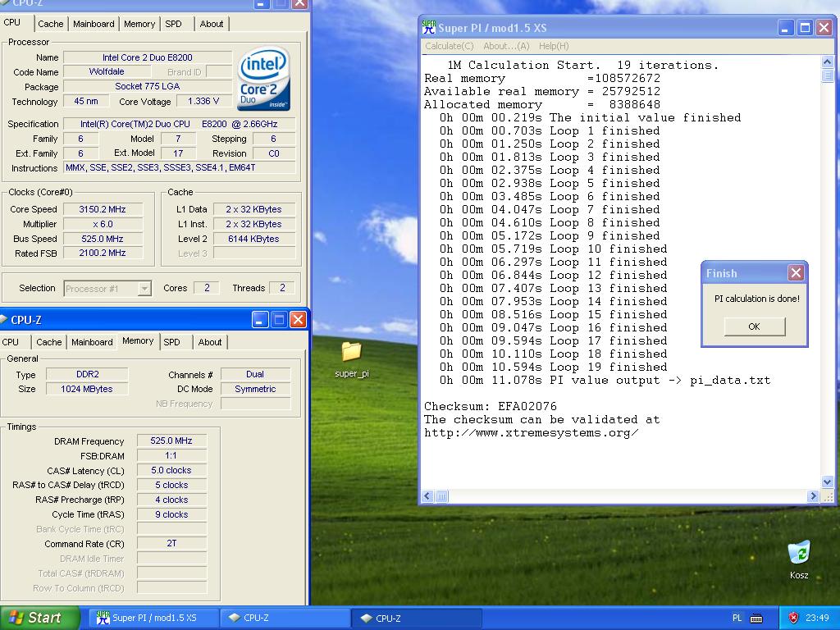This screenshot has width=840, height=630.
Task: Click the lower CPU-Z window title icon
Action: pyautogui.click(x=4, y=320)
